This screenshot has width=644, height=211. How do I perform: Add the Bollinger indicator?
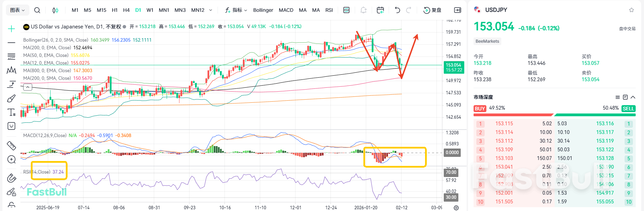pyautogui.click(x=263, y=10)
